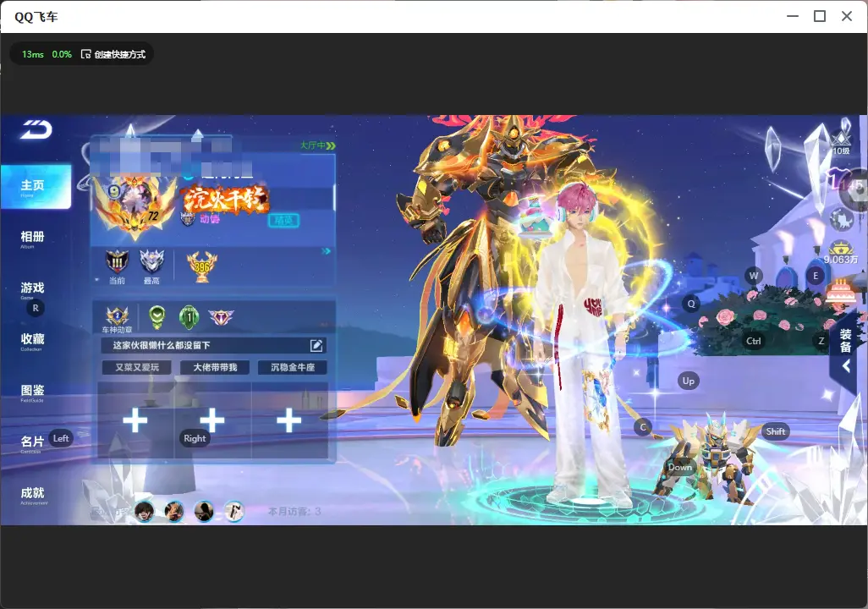Expand rank details via double-chevron arrow

(x=327, y=251)
